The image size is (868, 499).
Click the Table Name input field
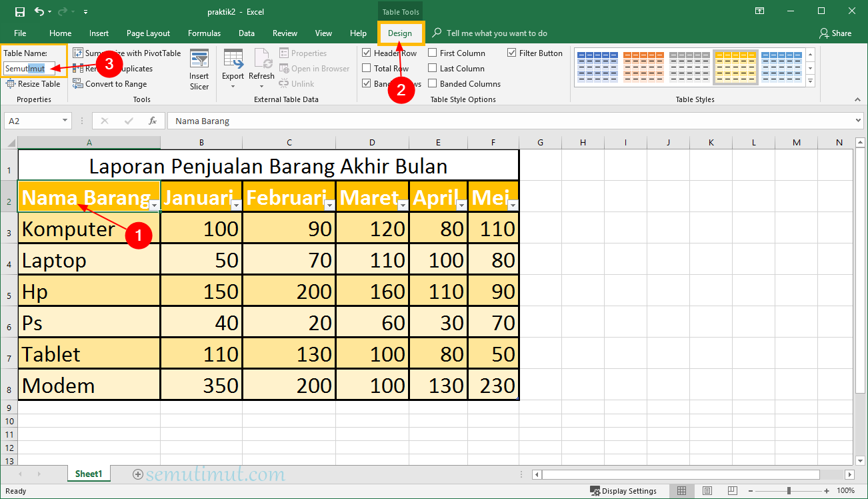29,68
